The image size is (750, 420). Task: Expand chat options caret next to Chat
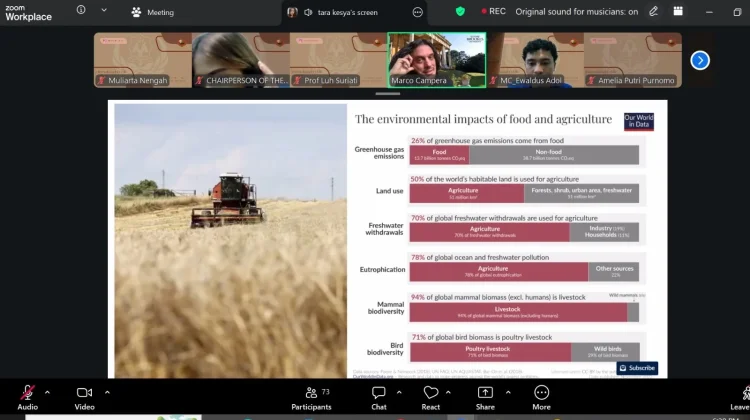tap(399, 392)
